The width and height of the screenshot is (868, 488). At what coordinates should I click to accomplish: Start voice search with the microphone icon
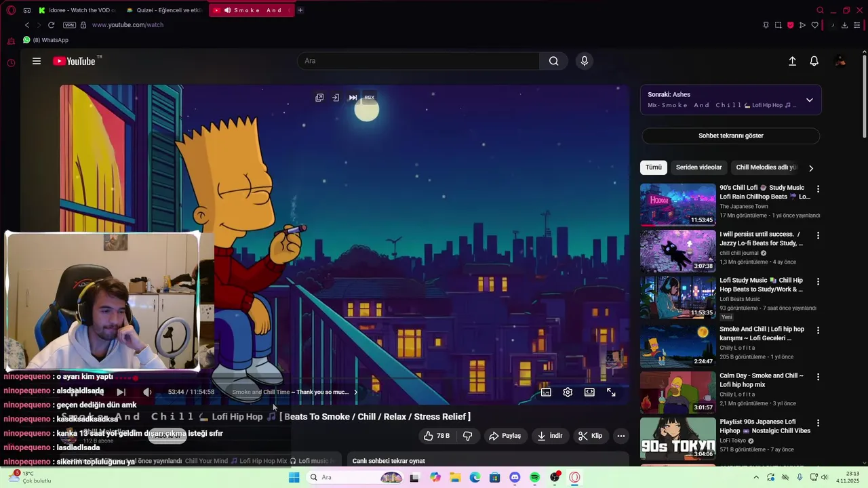click(585, 61)
